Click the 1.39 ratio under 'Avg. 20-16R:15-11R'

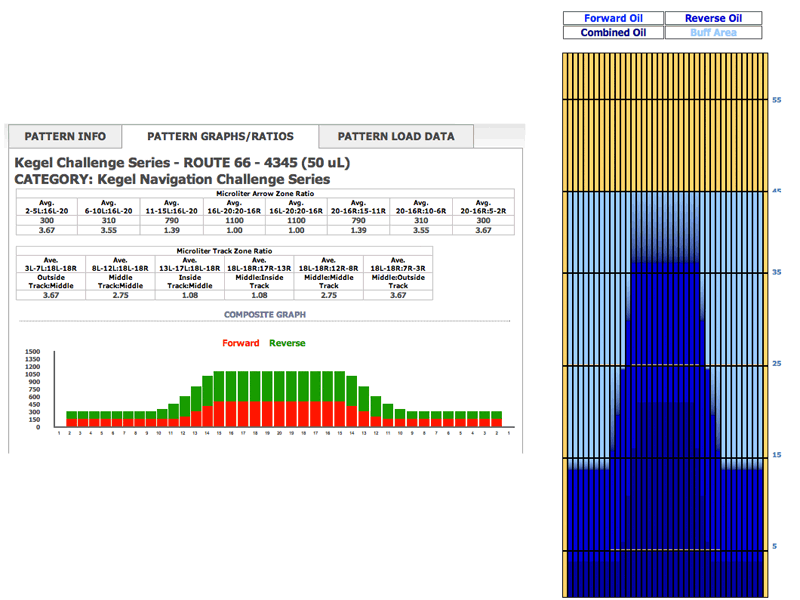(358, 230)
